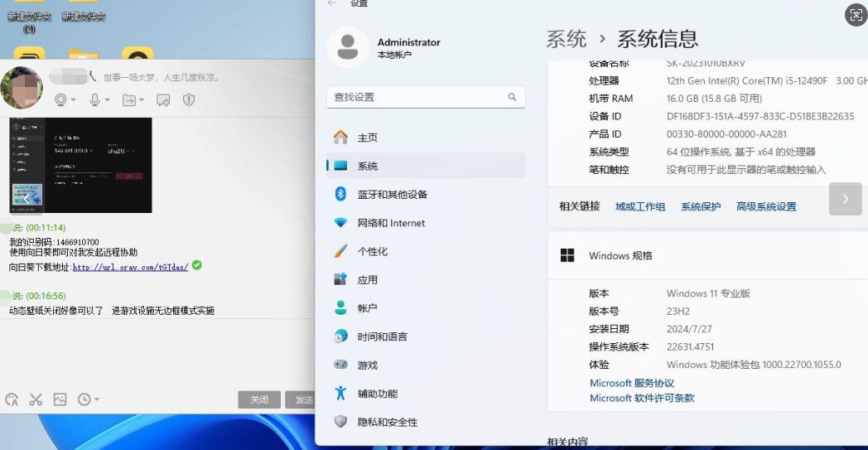This screenshot has height=450, width=868.
Task: Click the desktop 新建文件夹 (2) folder
Action: [29, 17]
